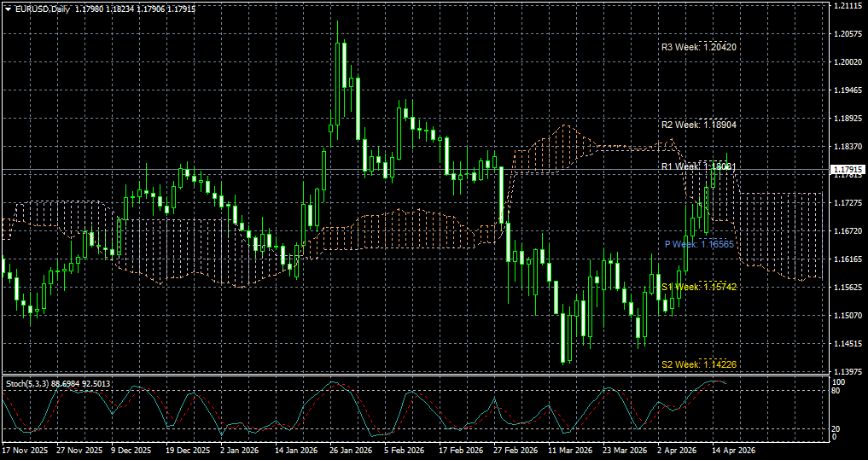Screen dimensions: 868x460
Task: Click price scale value 1.21115
Action: pos(847,5)
